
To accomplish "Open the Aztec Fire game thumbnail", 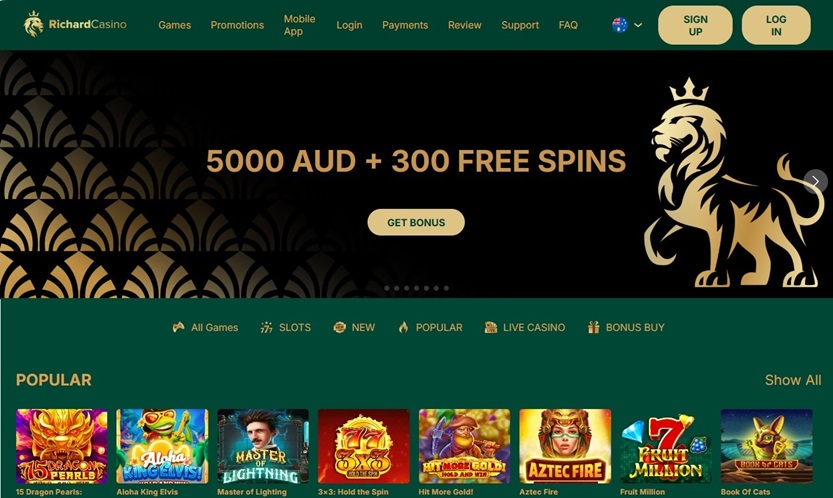I will pyautogui.click(x=565, y=446).
